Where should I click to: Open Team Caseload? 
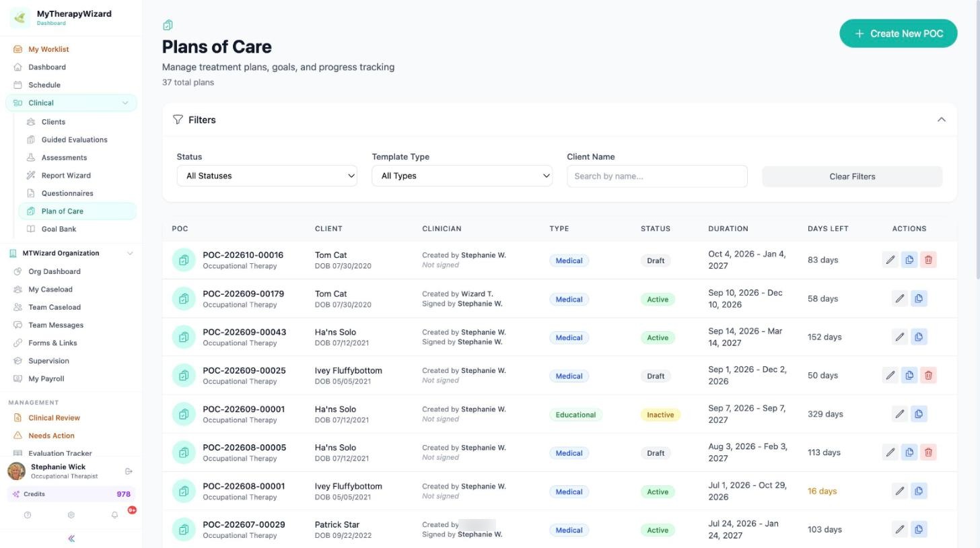(55, 307)
